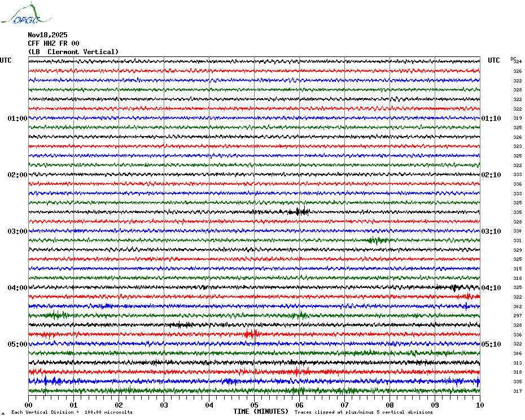
Task: Click the DC value 329
Action: (x=518, y=250)
